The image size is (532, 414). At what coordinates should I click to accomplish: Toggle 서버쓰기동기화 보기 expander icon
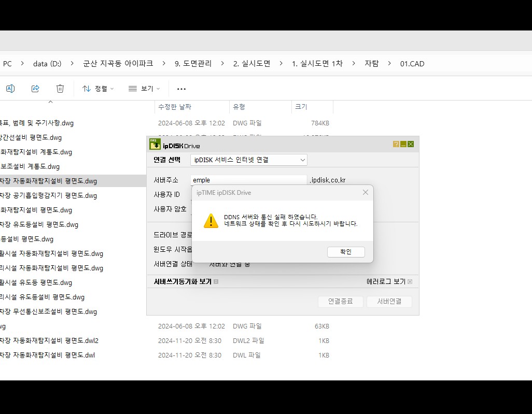pos(216,282)
